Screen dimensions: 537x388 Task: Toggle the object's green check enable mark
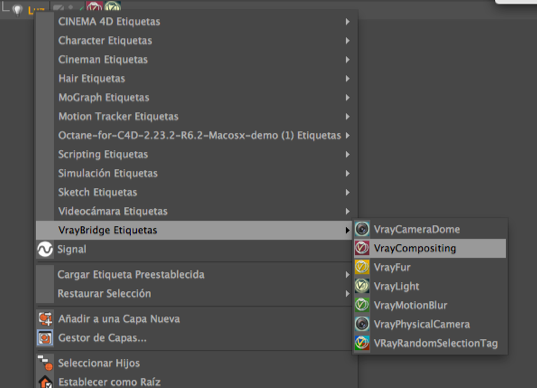82,8
